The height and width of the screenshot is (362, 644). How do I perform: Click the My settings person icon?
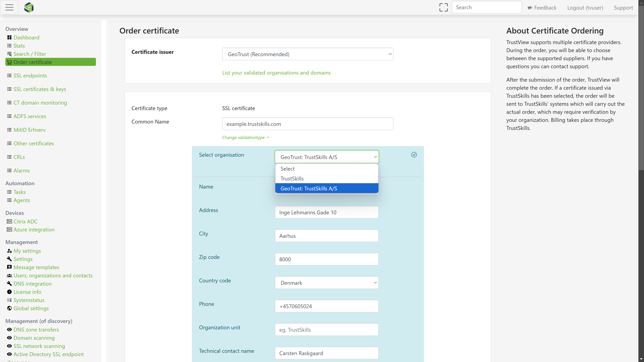tap(9, 251)
